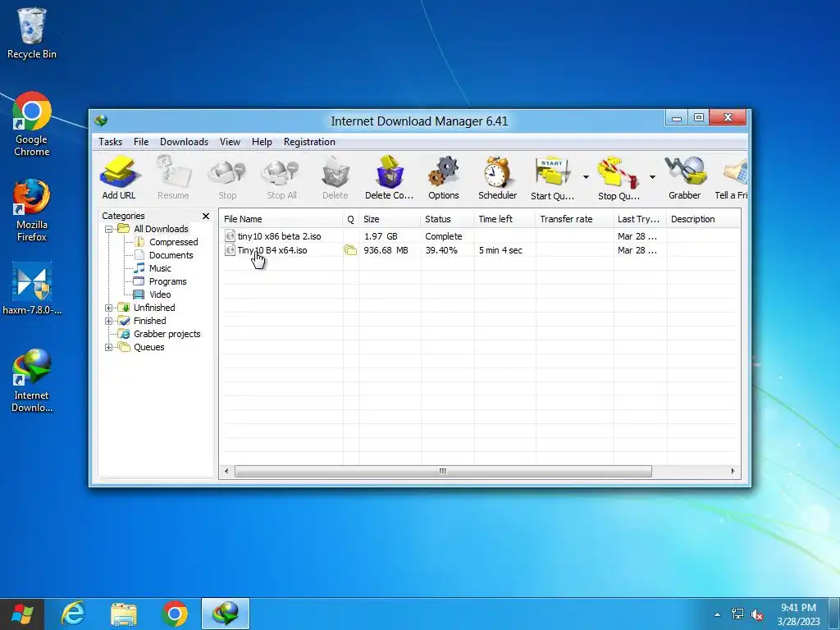The height and width of the screenshot is (630, 840).
Task: Open the Scheduler clock icon
Action: 498,177
